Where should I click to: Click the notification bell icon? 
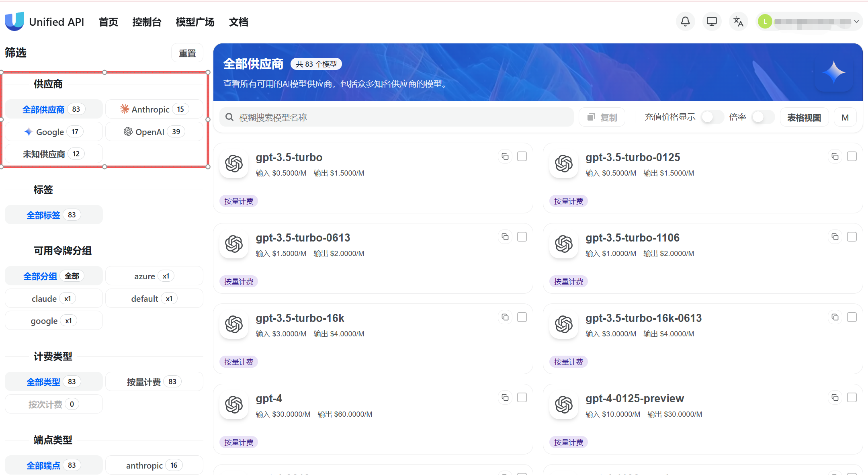coord(685,22)
